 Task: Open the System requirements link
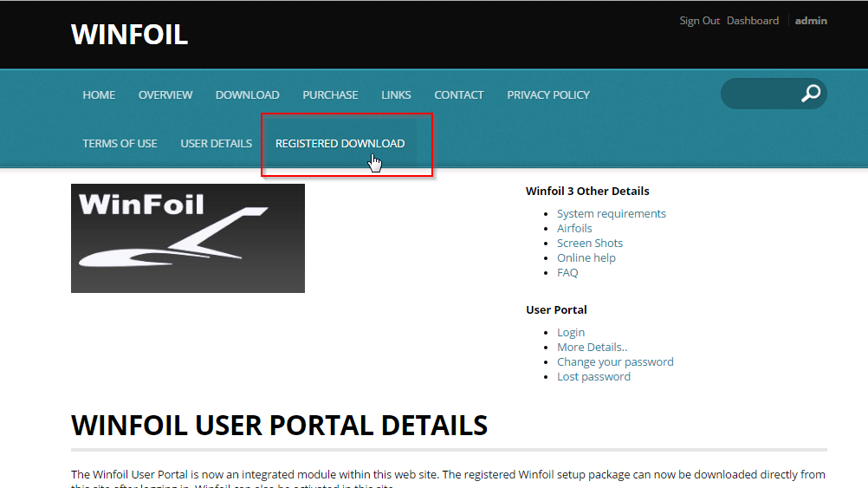coord(611,214)
